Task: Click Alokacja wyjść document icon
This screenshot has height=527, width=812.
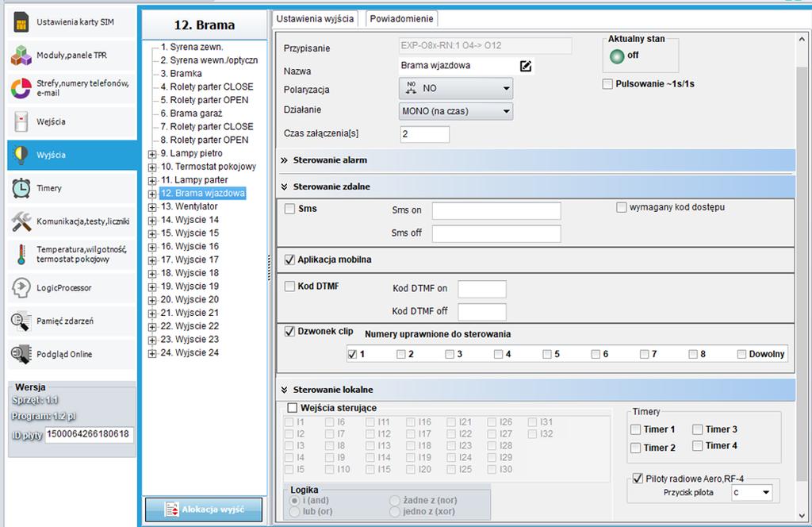Action: click(x=171, y=510)
